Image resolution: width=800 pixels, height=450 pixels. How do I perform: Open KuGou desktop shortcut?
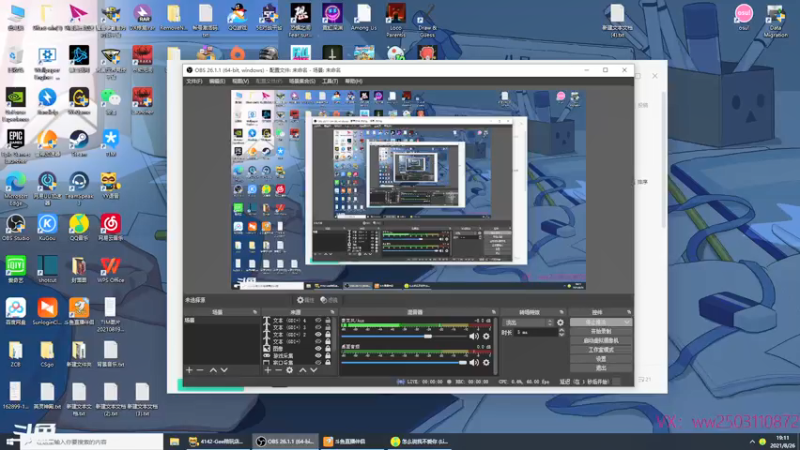pos(47,228)
